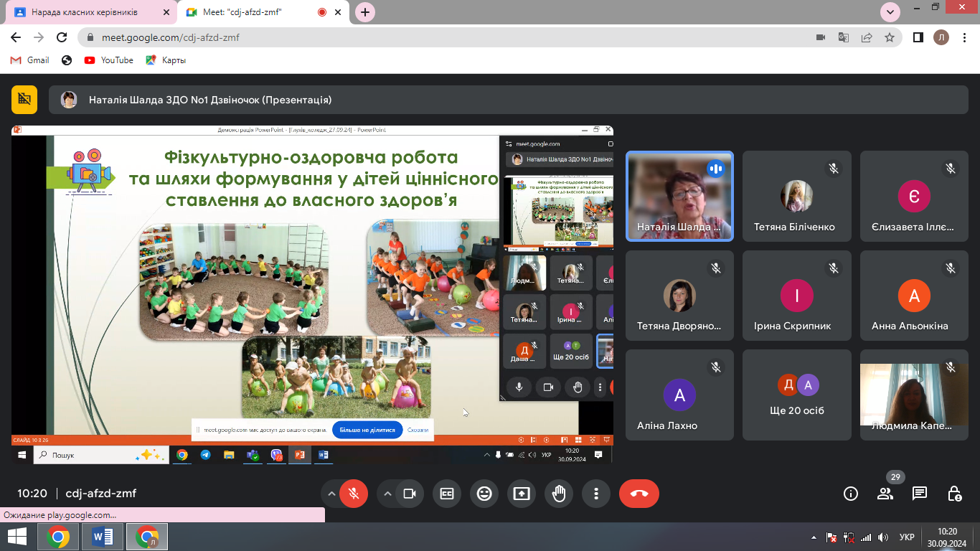
Task: Open the emoji reactions icon
Action: tap(484, 494)
